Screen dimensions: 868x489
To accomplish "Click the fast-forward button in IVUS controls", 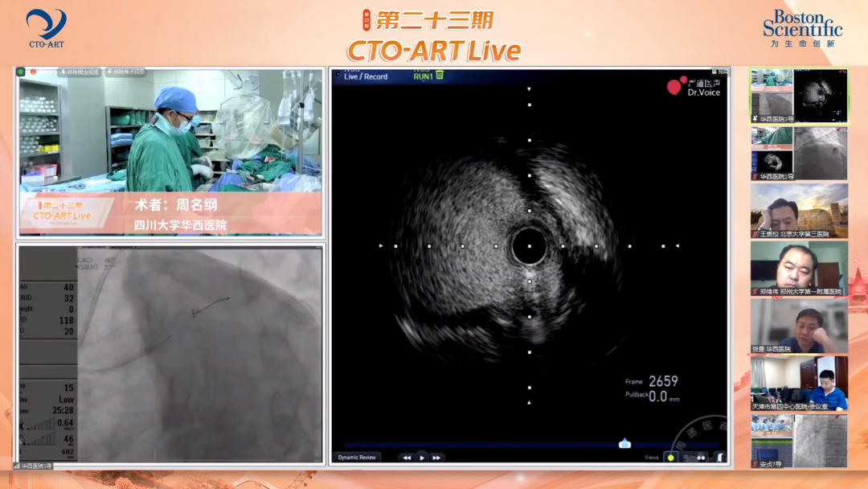I will 436,458.
